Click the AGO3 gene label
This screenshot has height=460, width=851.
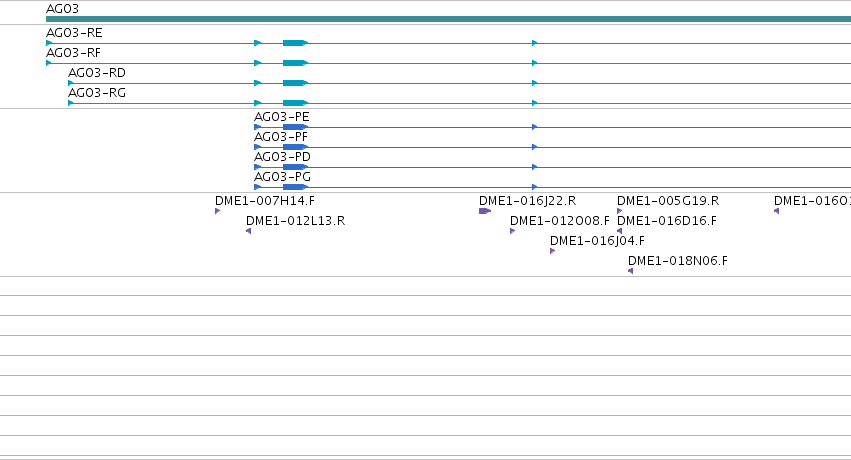[62, 9]
